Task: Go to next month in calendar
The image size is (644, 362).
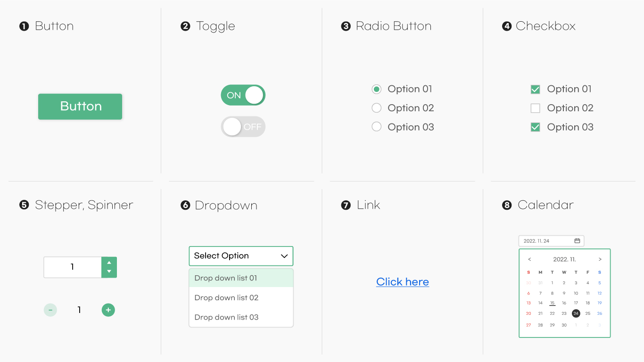Action: 600,259
